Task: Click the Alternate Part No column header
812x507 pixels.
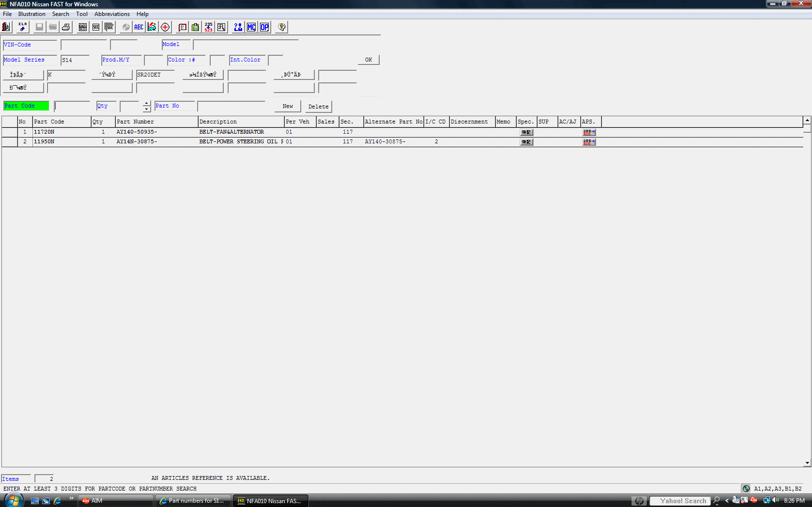Action: click(x=394, y=122)
